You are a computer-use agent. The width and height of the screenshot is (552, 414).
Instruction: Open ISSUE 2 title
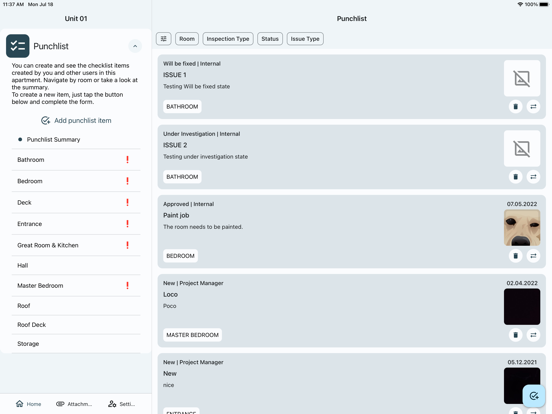[175, 145]
